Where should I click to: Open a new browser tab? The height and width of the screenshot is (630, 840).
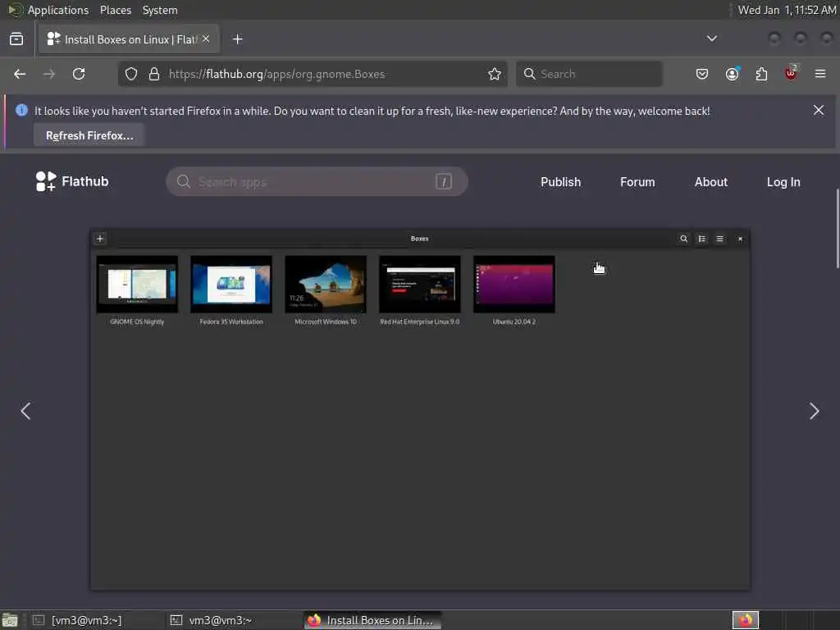238,39
